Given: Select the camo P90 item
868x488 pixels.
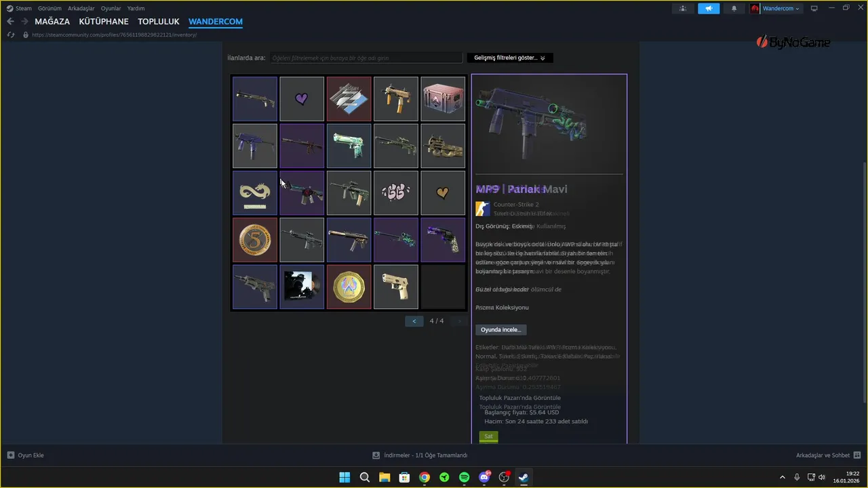Looking at the screenshot, I should 443,146.
